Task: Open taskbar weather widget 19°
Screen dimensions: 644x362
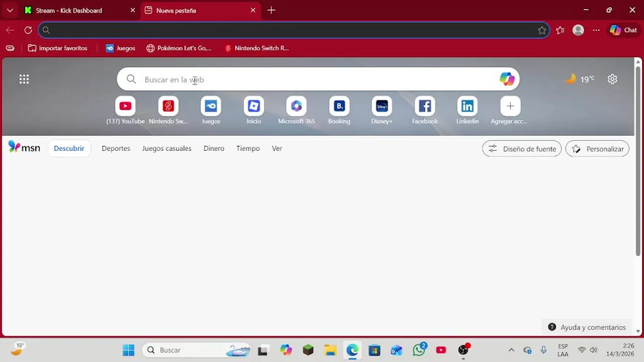Action: pos(18,349)
